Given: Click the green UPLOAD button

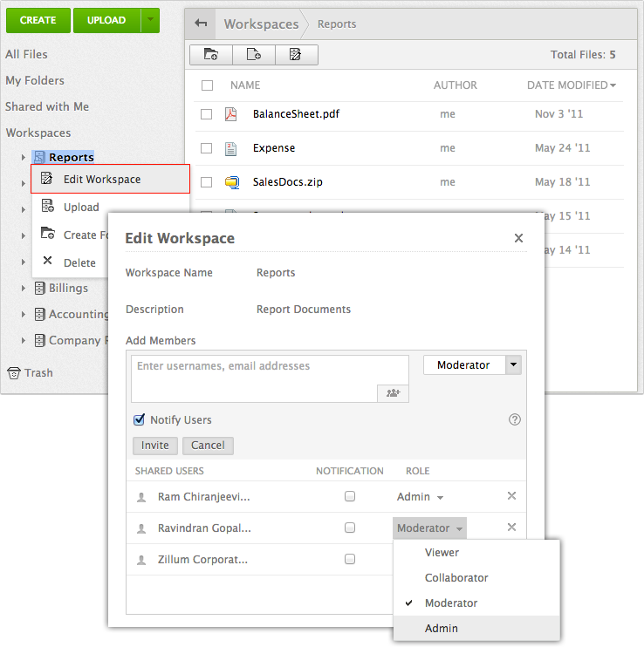Looking at the screenshot, I should 107,20.
